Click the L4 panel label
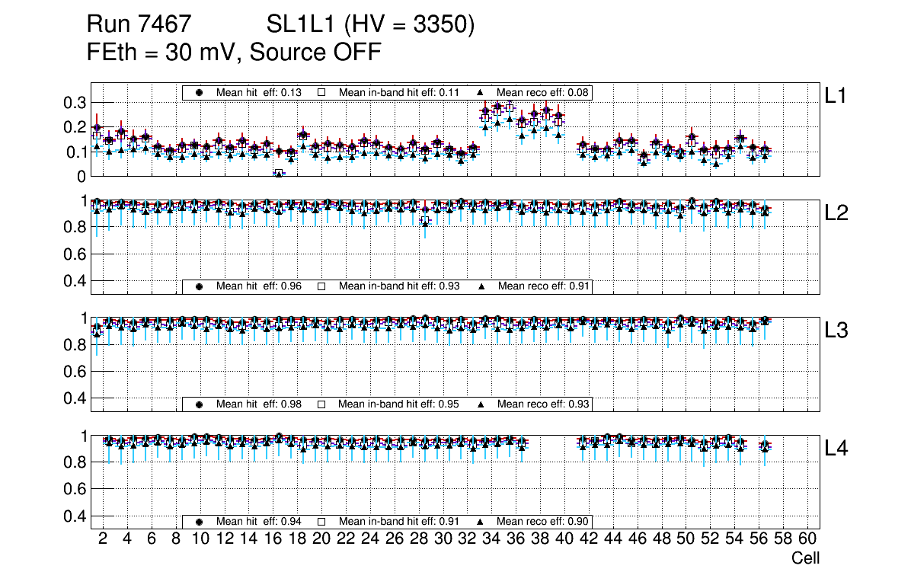Screen dimensions: 911x588 [836, 449]
